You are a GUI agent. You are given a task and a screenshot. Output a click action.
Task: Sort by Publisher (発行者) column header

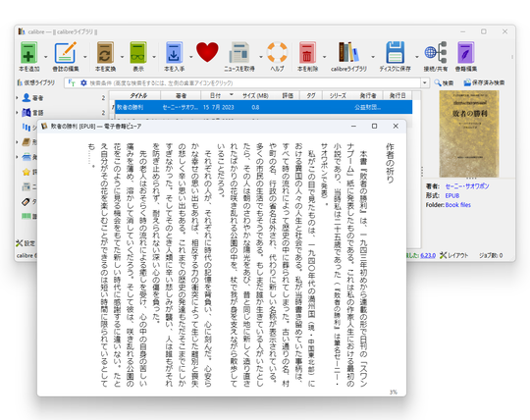coord(368,95)
